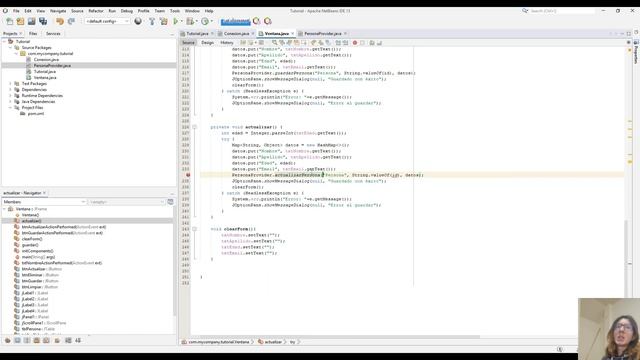This screenshot has height=360, width=640.
Task: Open the Members dropdown in Navigator
Action: pos(44,202)
